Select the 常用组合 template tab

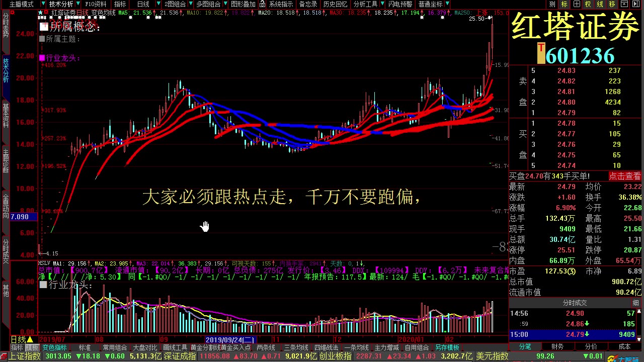pyautogui.click(x=115, y=347)
